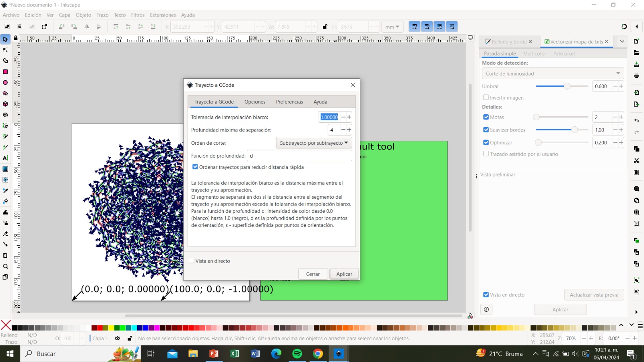This screenshot has height=362, width=644.
Task: Increase biarc interpolation tolerance with plus
Action: [x=349, y=117]
